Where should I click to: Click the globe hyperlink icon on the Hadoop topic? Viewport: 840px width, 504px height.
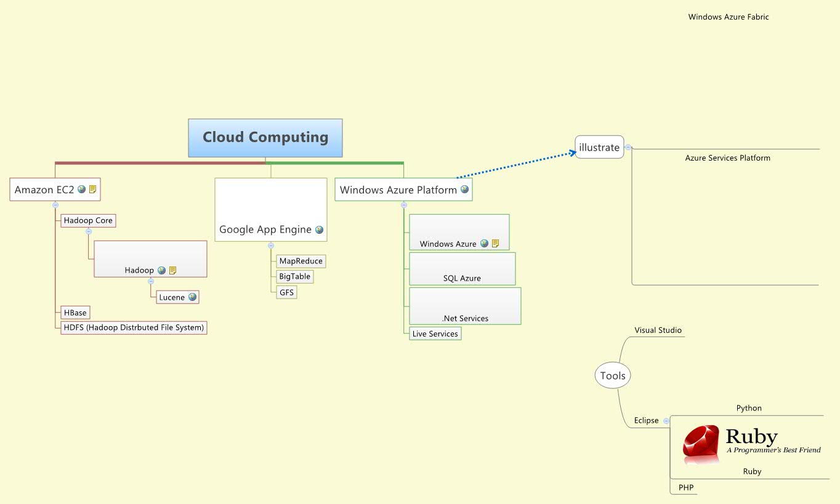click(x=162, y=271)
